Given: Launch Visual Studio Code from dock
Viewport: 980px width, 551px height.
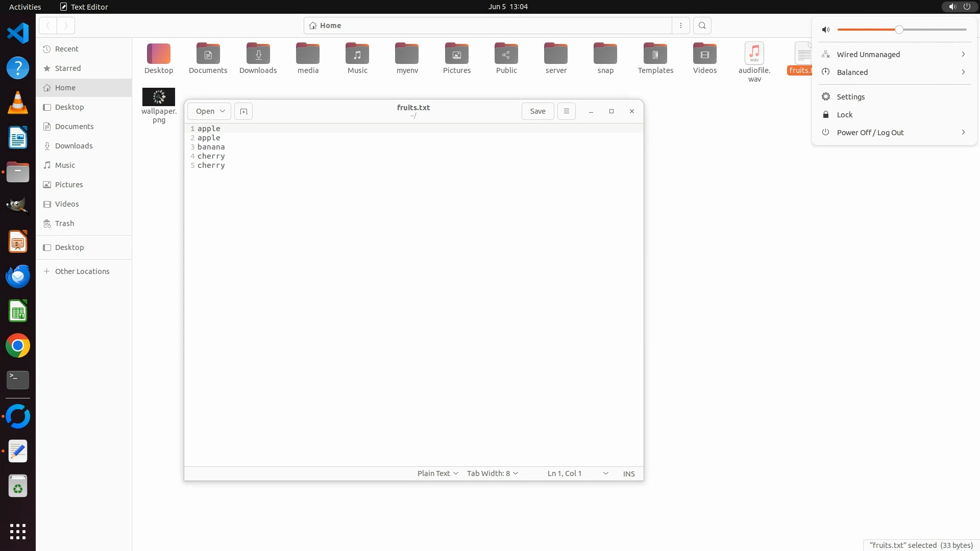Looking at the screenshot, I should pos(18,34).
